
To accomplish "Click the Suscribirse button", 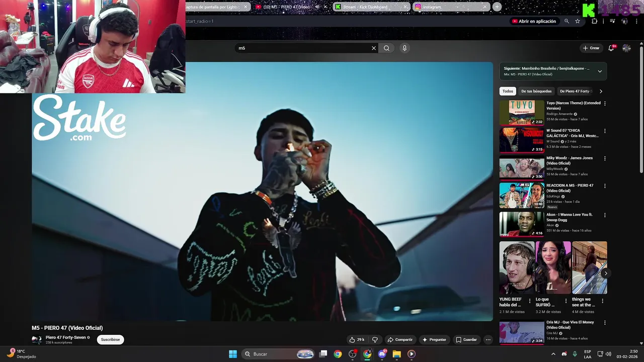I will 110,340.
